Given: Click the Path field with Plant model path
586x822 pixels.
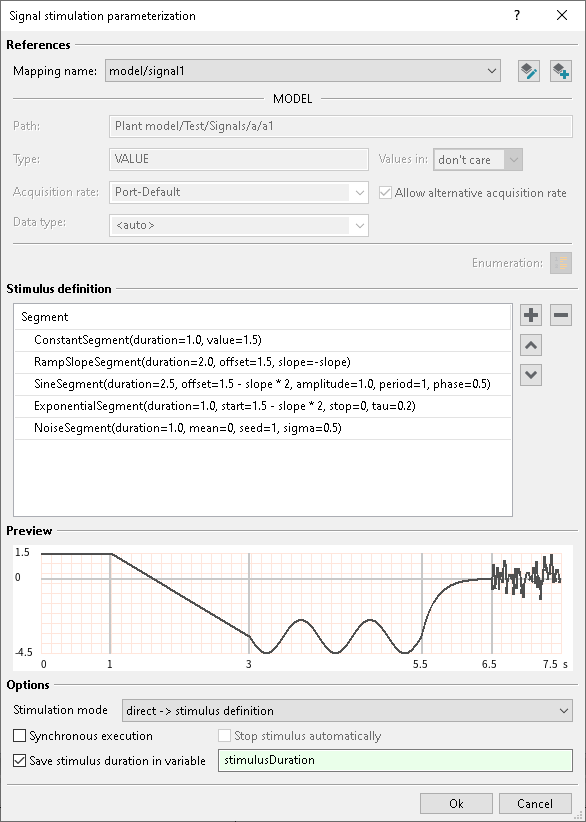Looking at the screenshot, I should pos(341,126).
